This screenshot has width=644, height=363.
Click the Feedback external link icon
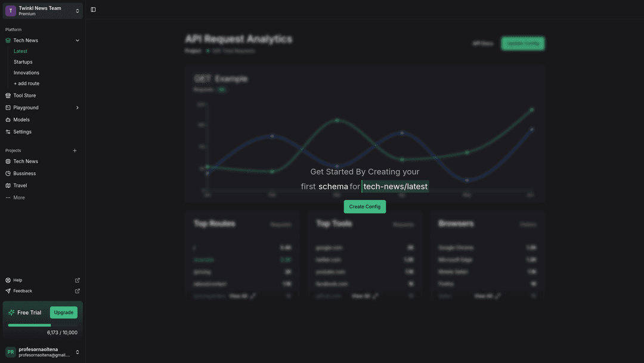click(x=77, y=291)
